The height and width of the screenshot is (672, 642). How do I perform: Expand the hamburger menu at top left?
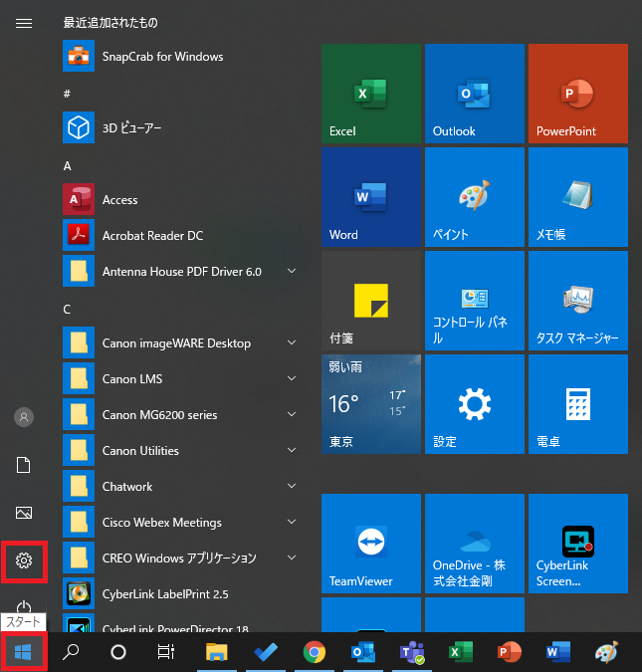tap(24, 23)
